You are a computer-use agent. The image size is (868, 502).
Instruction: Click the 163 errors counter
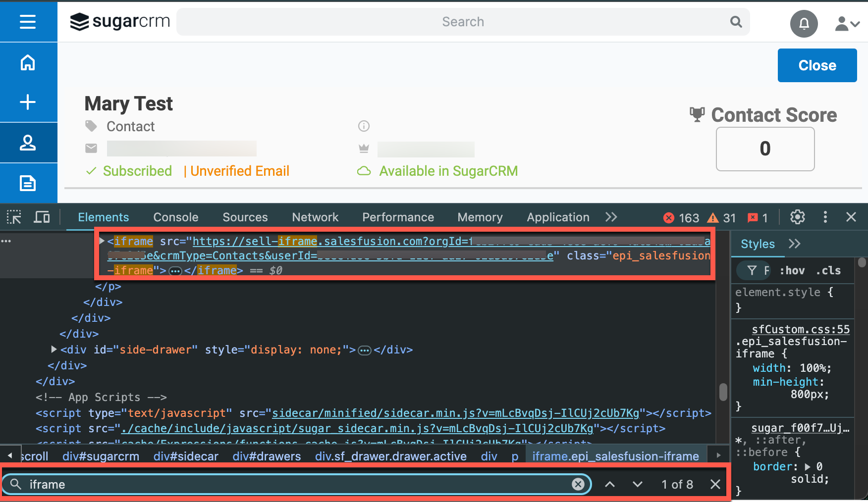click(x=681, y=218)
